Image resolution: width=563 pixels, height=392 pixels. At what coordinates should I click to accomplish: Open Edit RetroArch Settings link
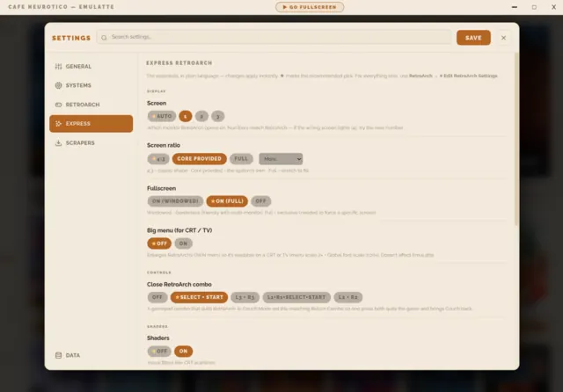(x=469, y=76)
